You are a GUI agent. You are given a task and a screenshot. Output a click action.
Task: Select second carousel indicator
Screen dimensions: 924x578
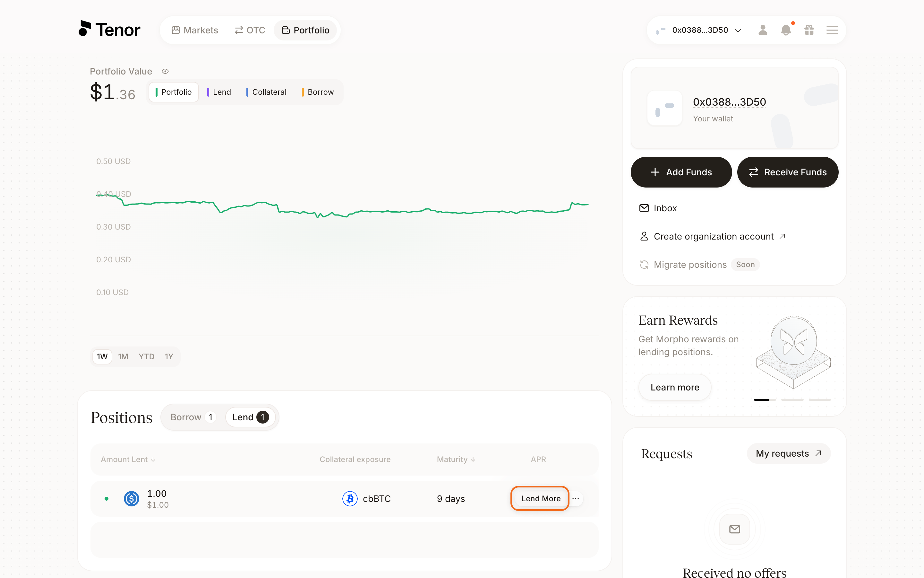(x=792, y=399)
